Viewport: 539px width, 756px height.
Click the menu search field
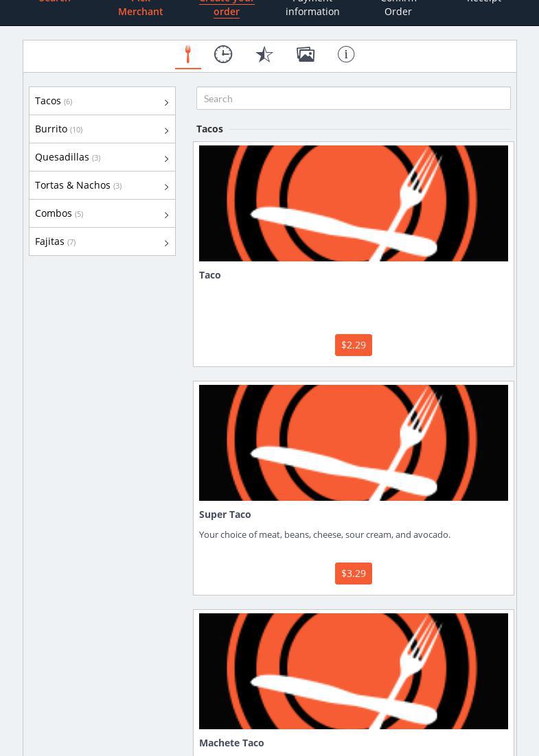click(353, 98)
